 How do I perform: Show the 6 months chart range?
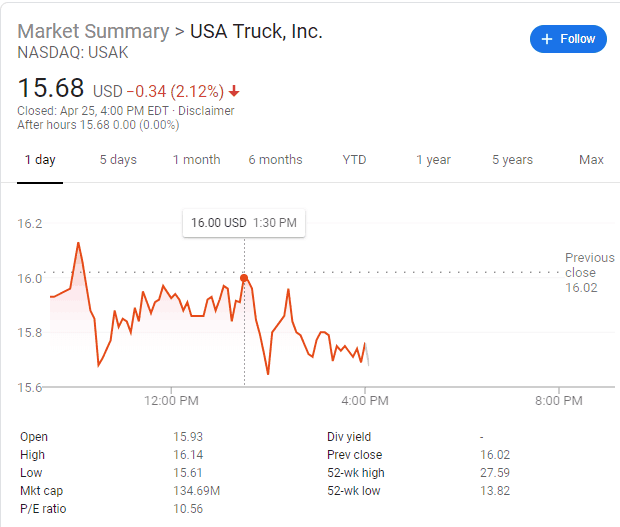coord(275,160)
